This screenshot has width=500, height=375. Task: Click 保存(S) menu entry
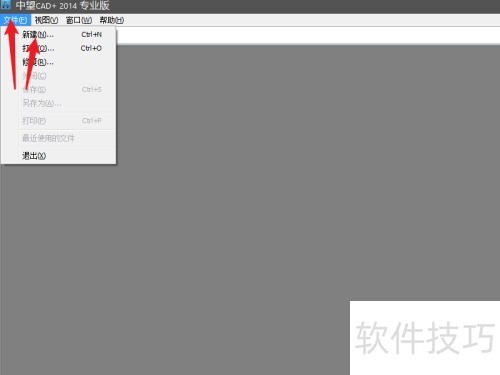59,89
